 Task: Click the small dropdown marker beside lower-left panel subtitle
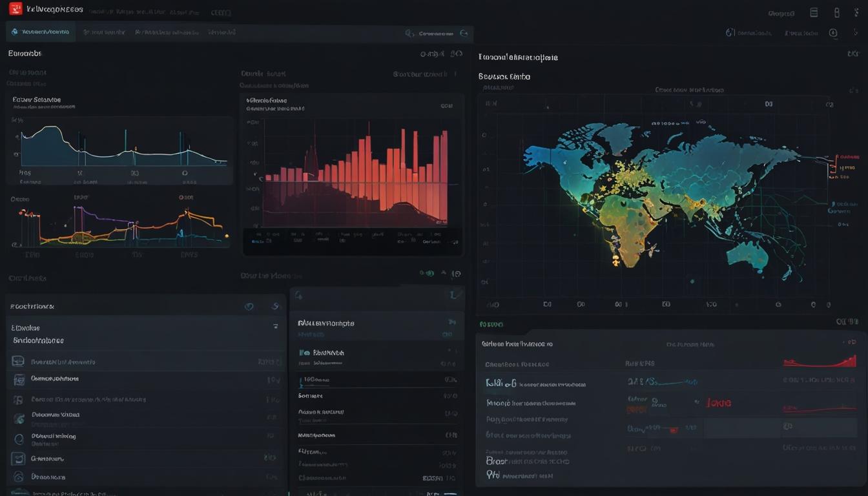click(276, 327)
